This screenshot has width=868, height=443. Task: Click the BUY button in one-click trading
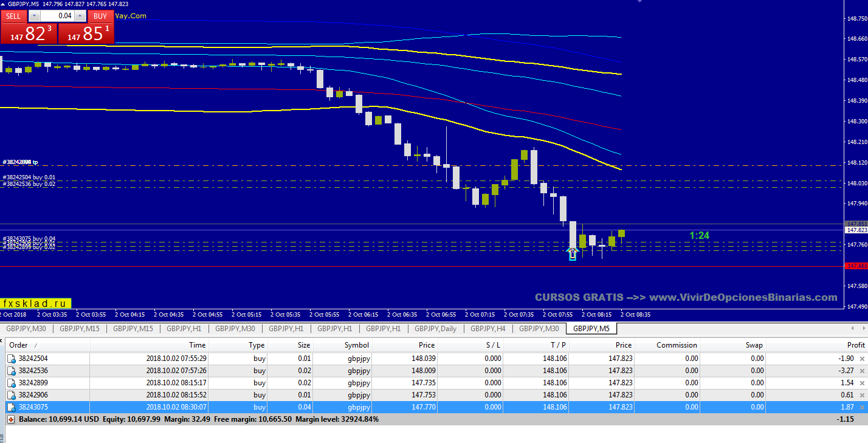(100, 16)
